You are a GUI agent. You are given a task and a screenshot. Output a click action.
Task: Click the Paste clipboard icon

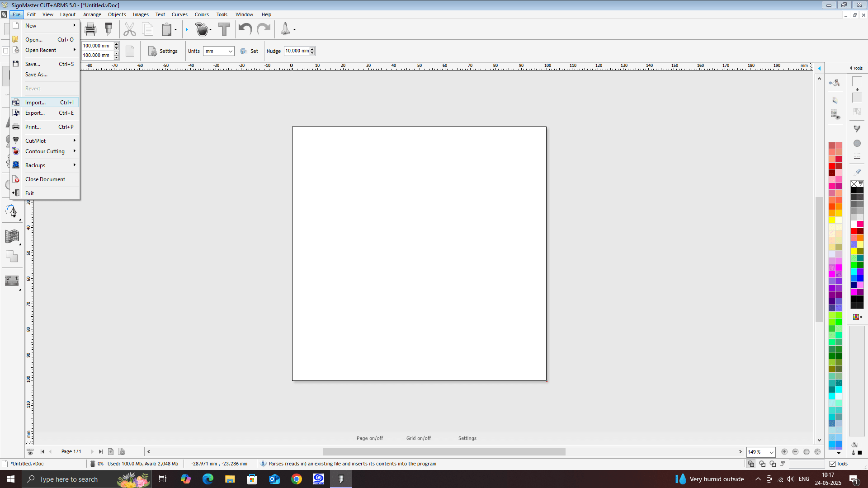coord(166,29)
